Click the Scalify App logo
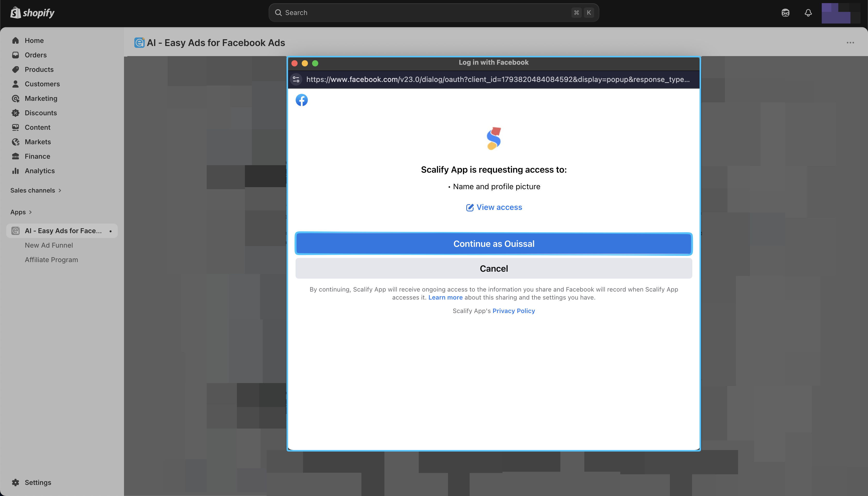The width and height of the screenshot is (868, 496). (x=494, y=138)
